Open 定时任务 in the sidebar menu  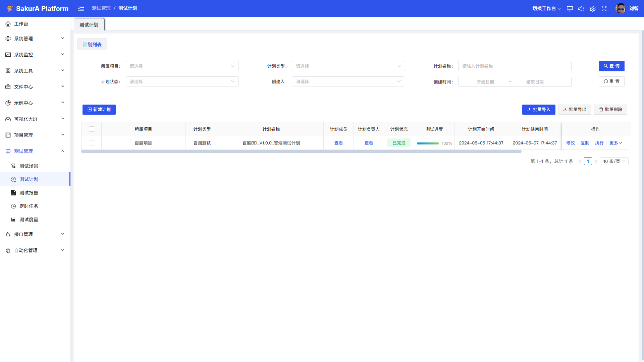tap(29, 206)
